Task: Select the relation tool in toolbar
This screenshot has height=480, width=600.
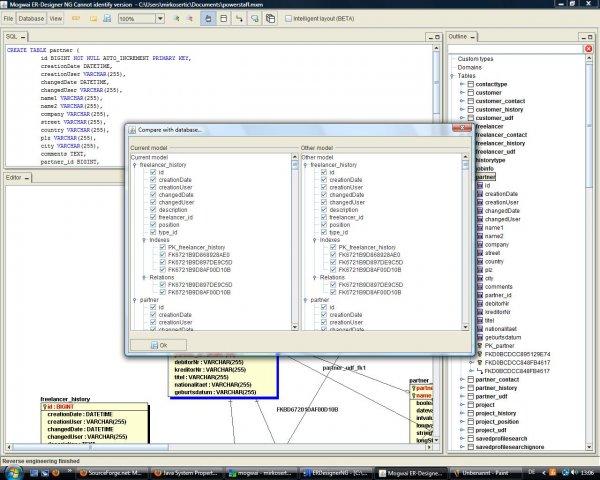Action: (x=239, y=18)
